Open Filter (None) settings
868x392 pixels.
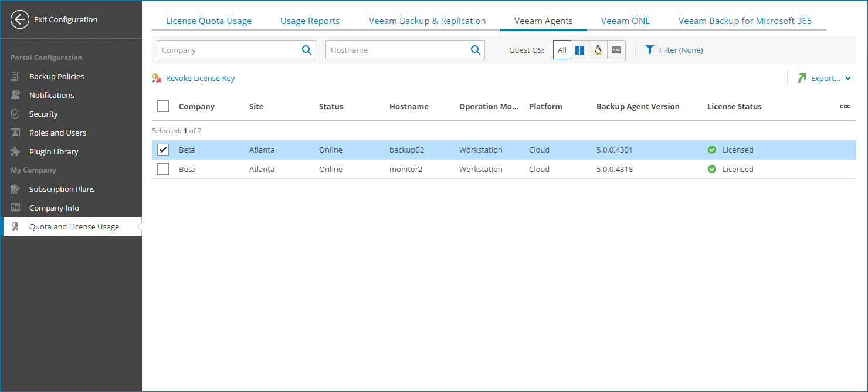coord(680,50)
